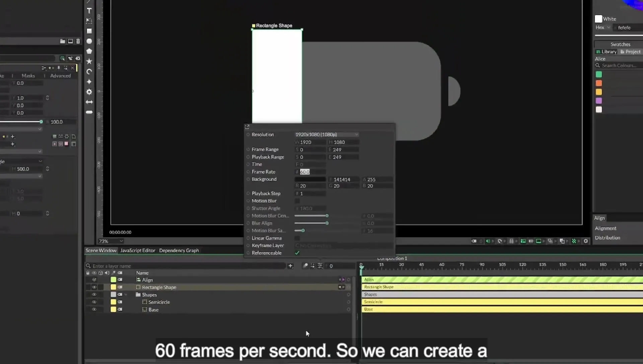Select the Ellipse shape tool
Image resolution: width=643 pixels, height=364 pixels.
click(x=89, y=41)
